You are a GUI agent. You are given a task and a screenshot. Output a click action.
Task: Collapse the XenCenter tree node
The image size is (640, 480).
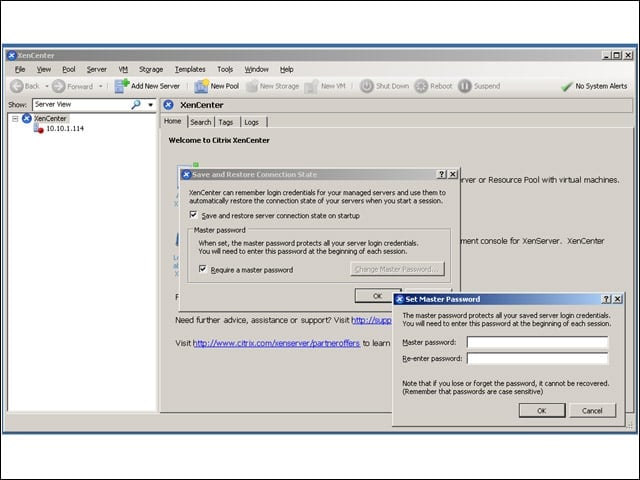15,119
